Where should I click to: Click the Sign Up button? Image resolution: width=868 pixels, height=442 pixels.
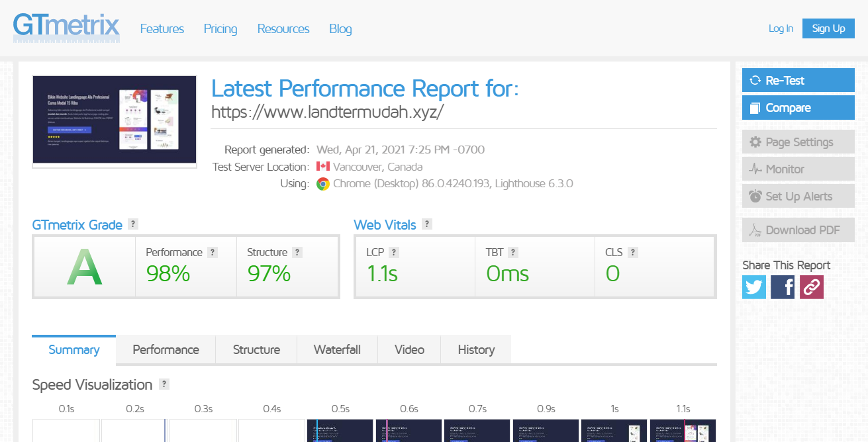click(x=828, y=28)
